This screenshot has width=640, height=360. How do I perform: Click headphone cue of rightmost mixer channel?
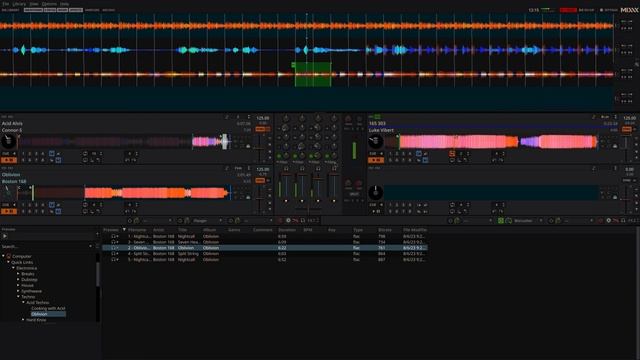[334, 169]
